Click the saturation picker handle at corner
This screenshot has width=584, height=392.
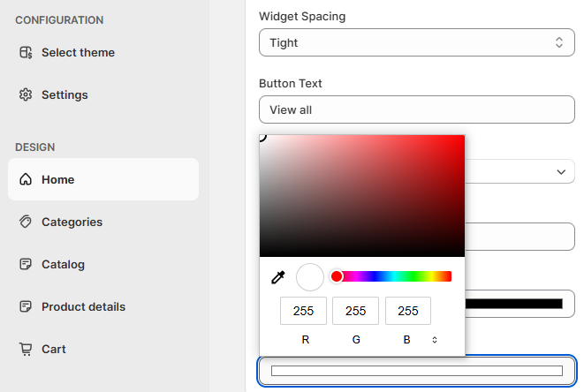pos(262,138)
